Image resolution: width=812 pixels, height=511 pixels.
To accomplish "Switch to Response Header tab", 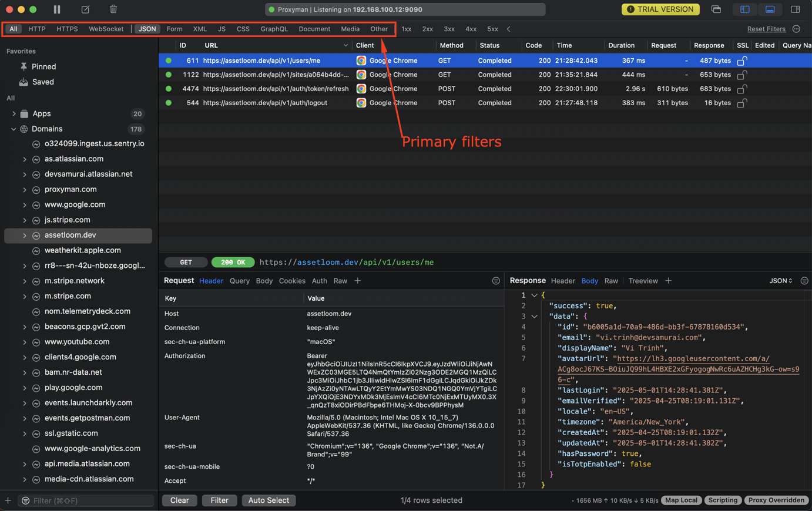I will point(563,281).
